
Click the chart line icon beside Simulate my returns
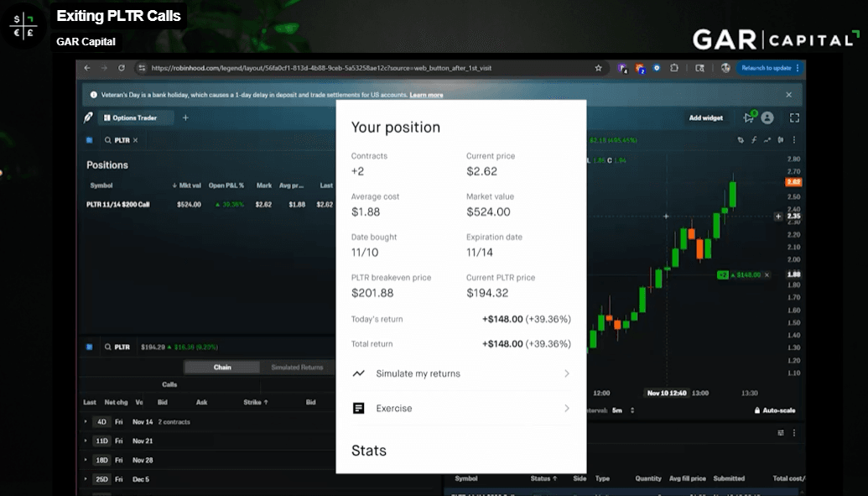click(x=359, y=373)
